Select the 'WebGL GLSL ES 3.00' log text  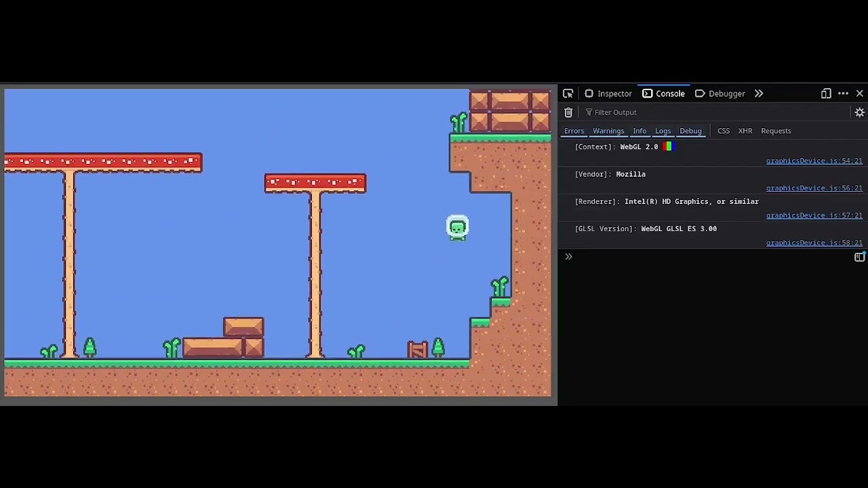click(x=679, y=228)
